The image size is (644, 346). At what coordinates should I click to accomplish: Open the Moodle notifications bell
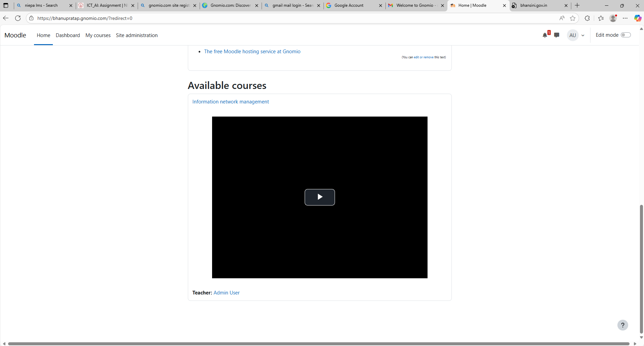coord(545,35)
